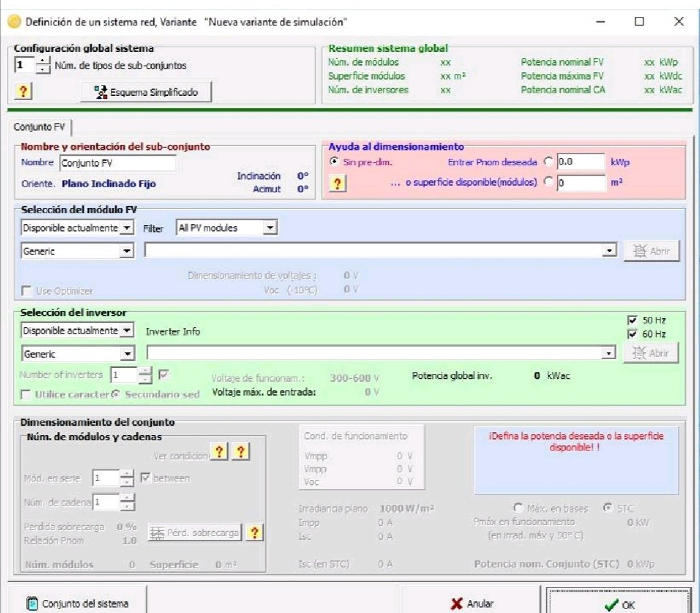Increase Núm. de cadenas spinner
This screenshot has height=613, width=700.
[x=127, y=498]
